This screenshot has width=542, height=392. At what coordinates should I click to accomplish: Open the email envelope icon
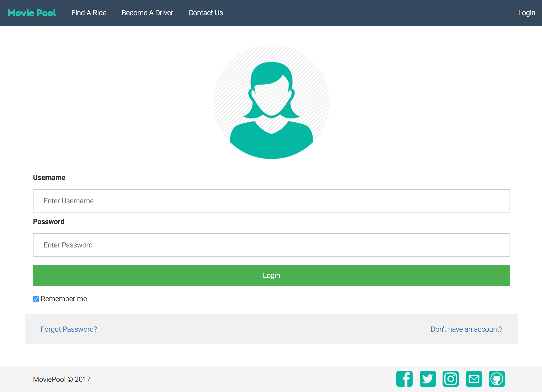coord(474,379)
